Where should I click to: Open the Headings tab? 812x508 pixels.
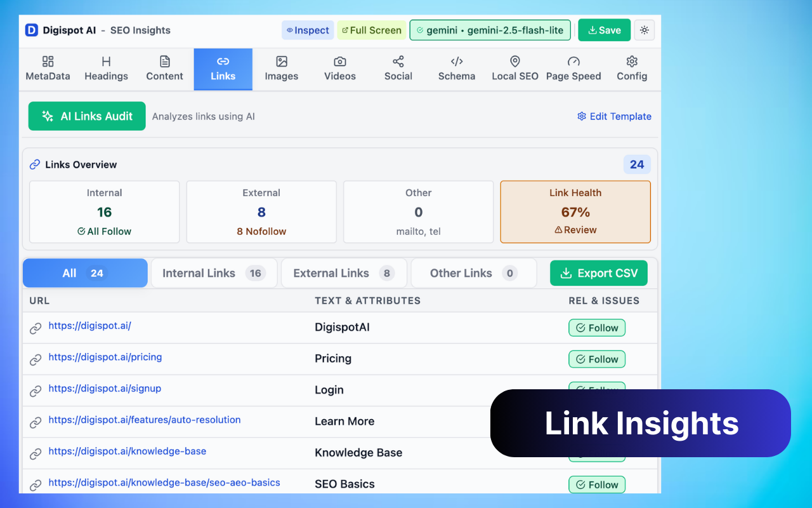106,69
